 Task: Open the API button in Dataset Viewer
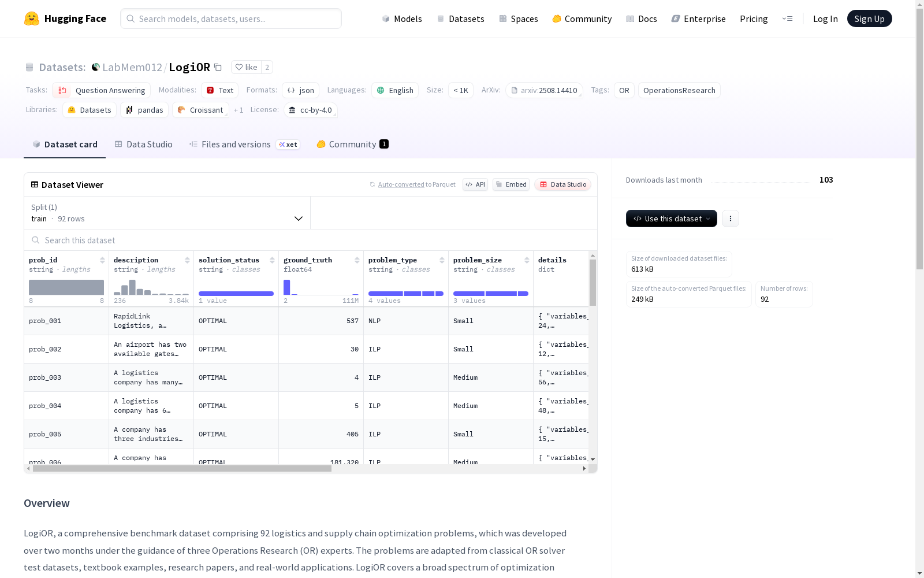tap(475, 184)
